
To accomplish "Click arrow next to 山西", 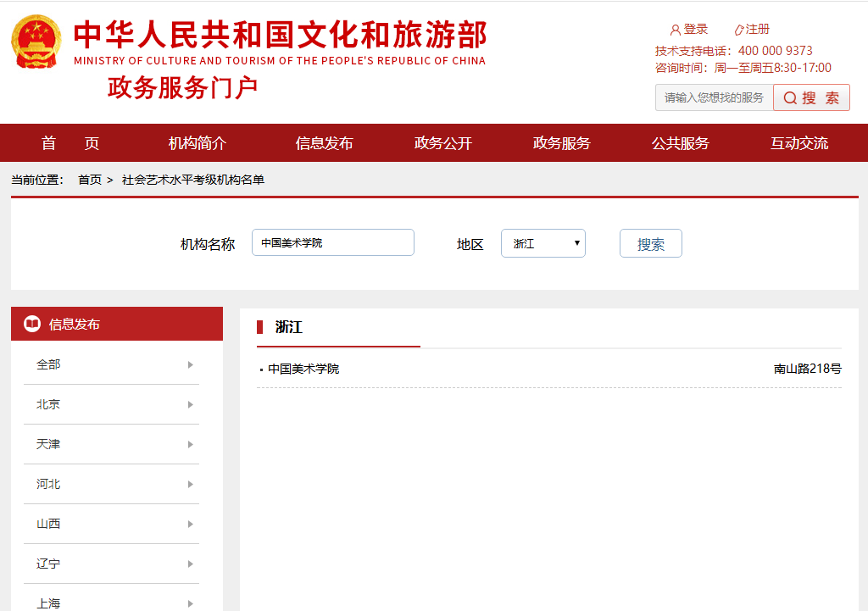I will tap(190, 524).
